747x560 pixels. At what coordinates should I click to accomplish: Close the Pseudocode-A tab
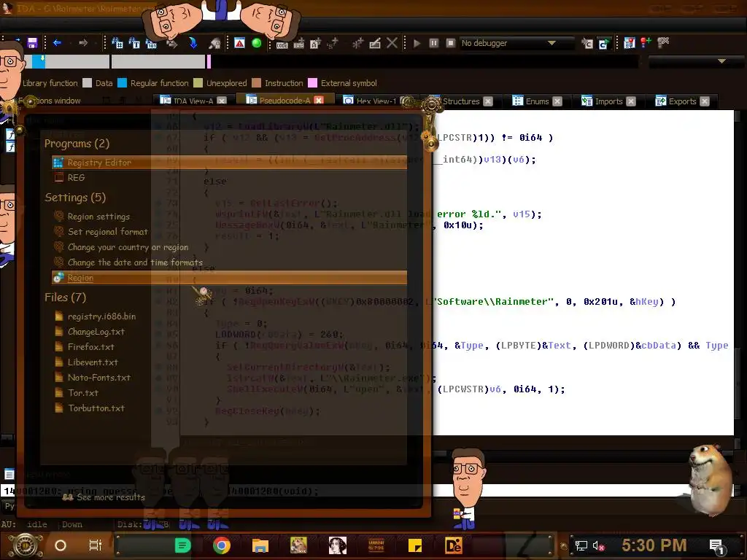click(319, 101)
